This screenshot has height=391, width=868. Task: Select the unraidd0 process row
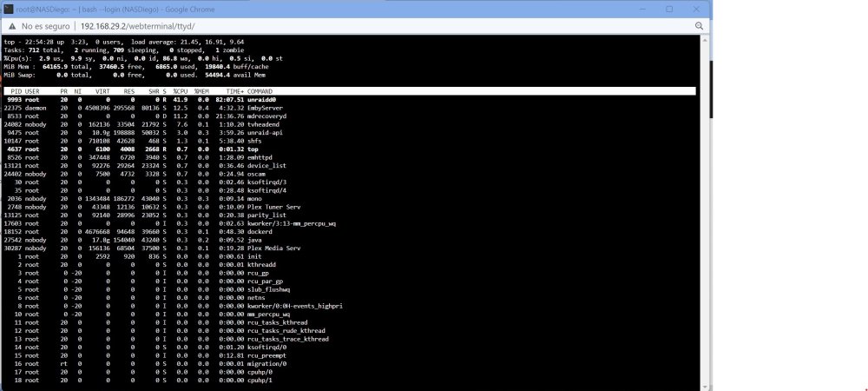click(x=350, y=100)
